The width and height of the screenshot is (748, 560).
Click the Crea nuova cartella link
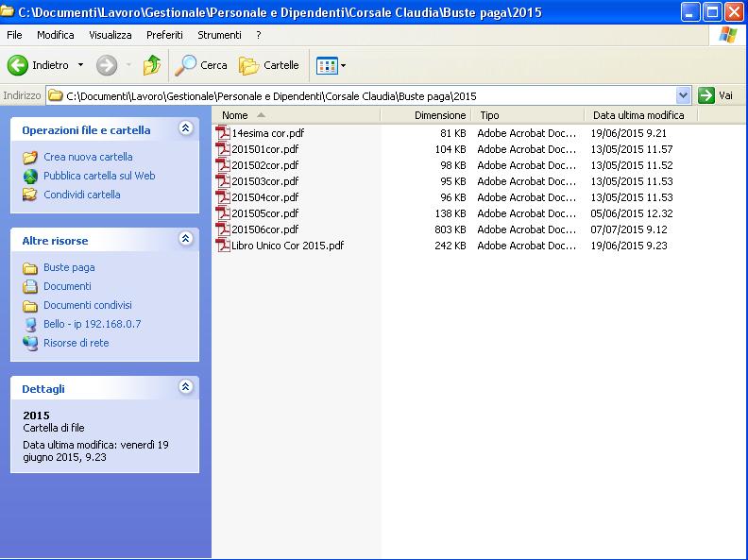click(88, 157)
